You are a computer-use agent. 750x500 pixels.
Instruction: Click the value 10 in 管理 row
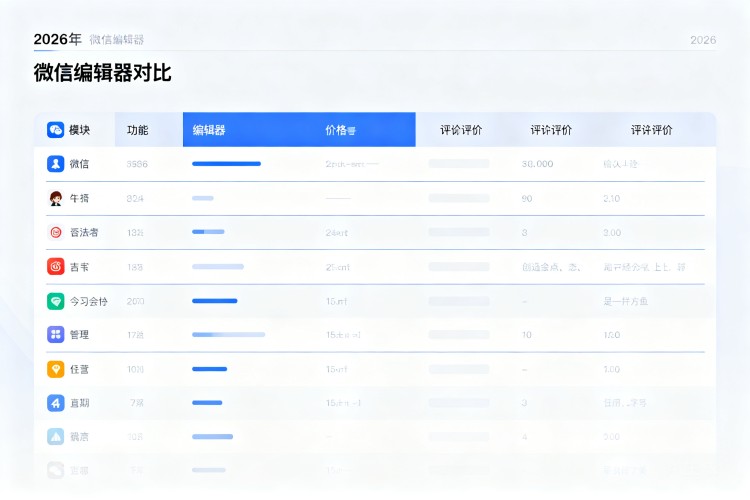click(527, 335)
